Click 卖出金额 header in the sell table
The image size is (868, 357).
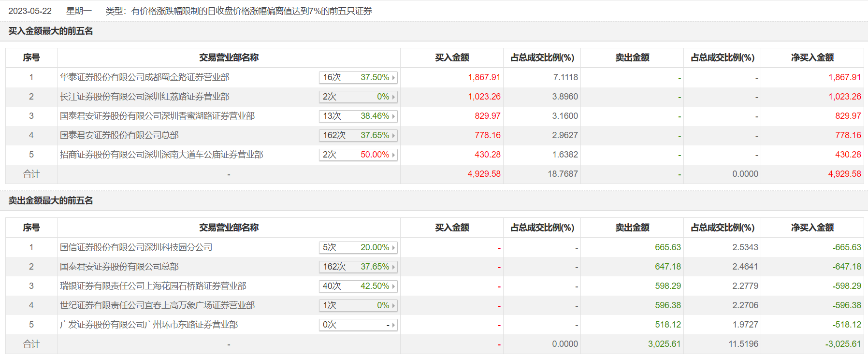(x=632, y=228)
